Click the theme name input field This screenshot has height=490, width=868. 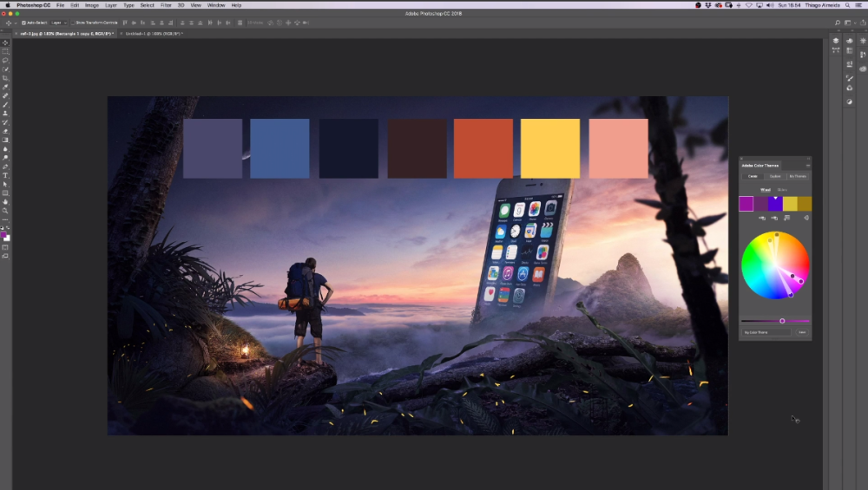(x=766, y=332)
